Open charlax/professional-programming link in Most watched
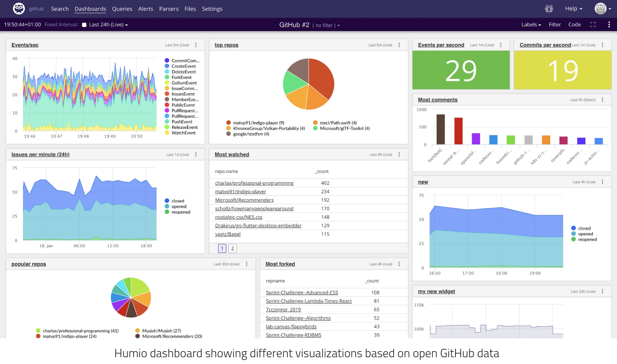The image size is (617, 364). click(x=254, y=183)
